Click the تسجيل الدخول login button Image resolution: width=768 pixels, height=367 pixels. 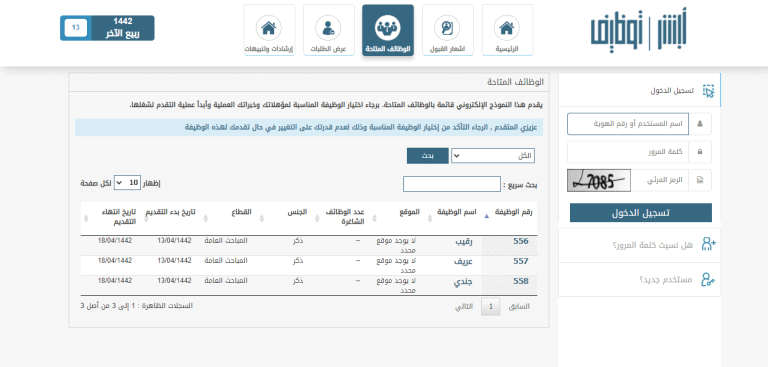click(x=641, y=213)
